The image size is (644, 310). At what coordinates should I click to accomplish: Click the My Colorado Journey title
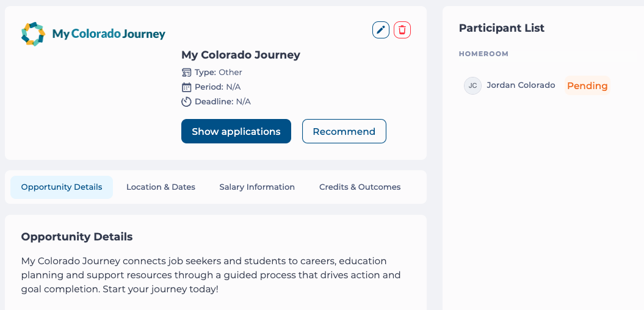click(x=241, y=54)
